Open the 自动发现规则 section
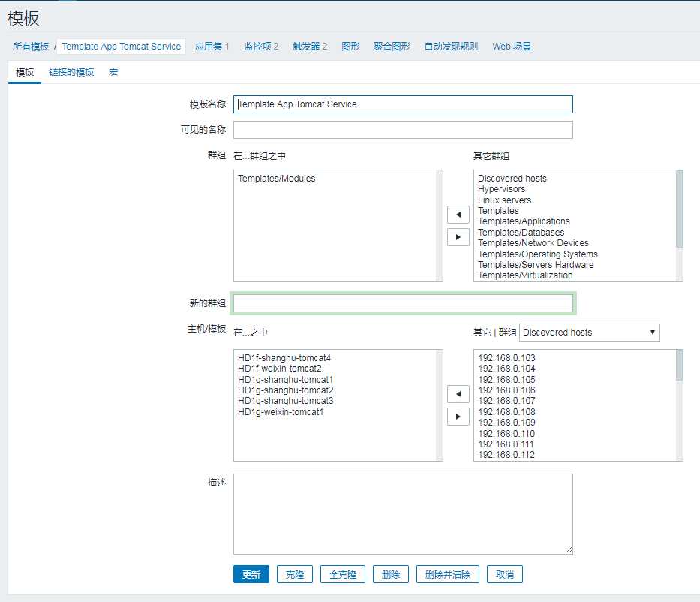This screenshot has width=700, height=602. coord(451,47)
